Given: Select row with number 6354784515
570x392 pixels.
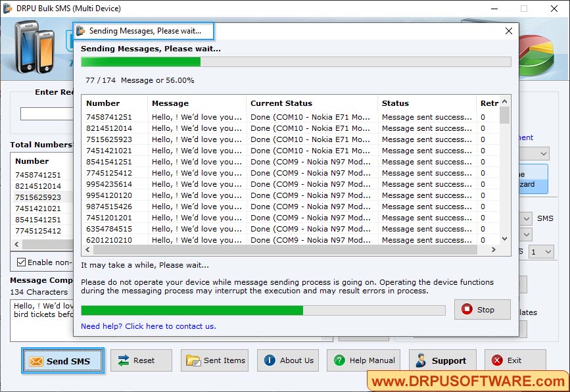Looking at the screenshot, I should (x=291, y=229).
